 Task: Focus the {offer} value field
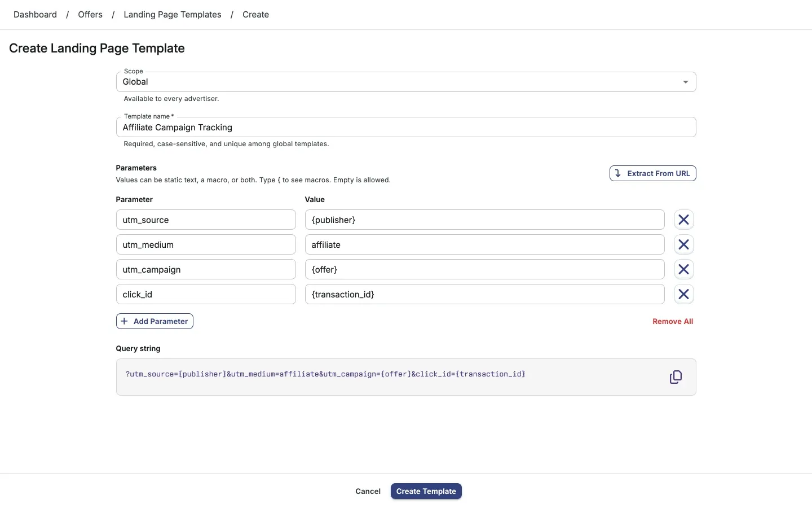coord(485,269)
